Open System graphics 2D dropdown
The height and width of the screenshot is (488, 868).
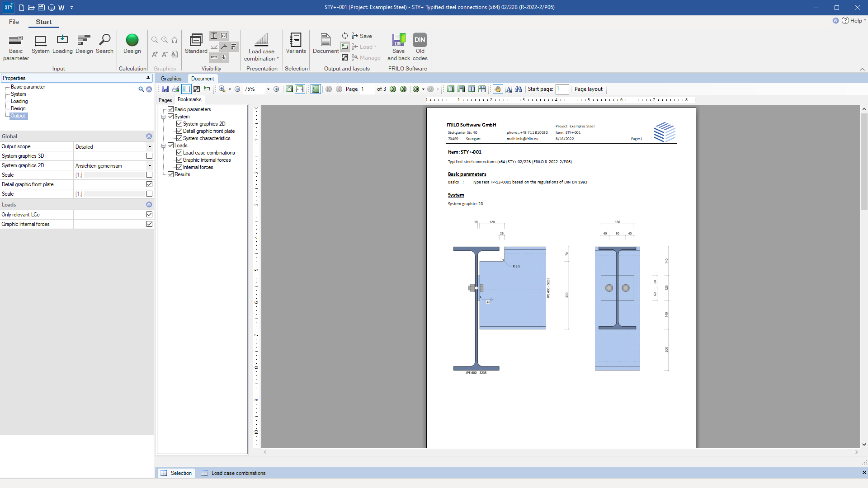pos(150,166)
